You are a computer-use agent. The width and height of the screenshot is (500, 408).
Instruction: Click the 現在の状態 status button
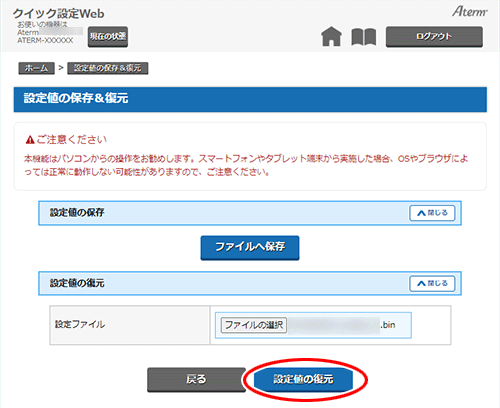[108, 36]
